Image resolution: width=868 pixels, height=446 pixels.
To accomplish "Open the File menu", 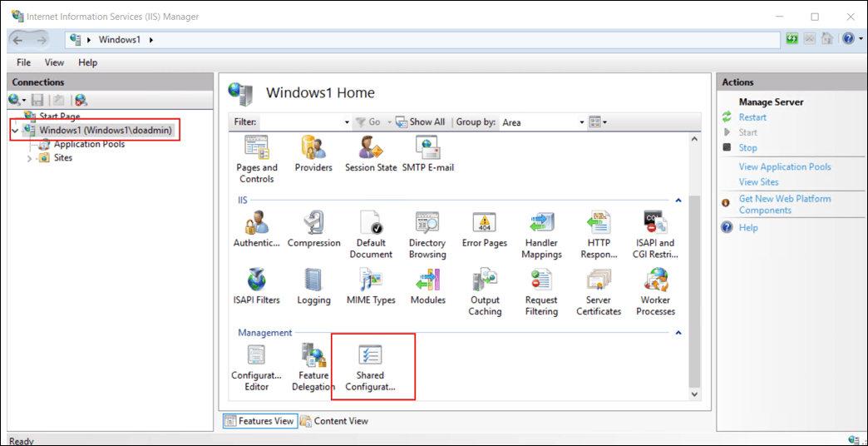I will 24,62.
